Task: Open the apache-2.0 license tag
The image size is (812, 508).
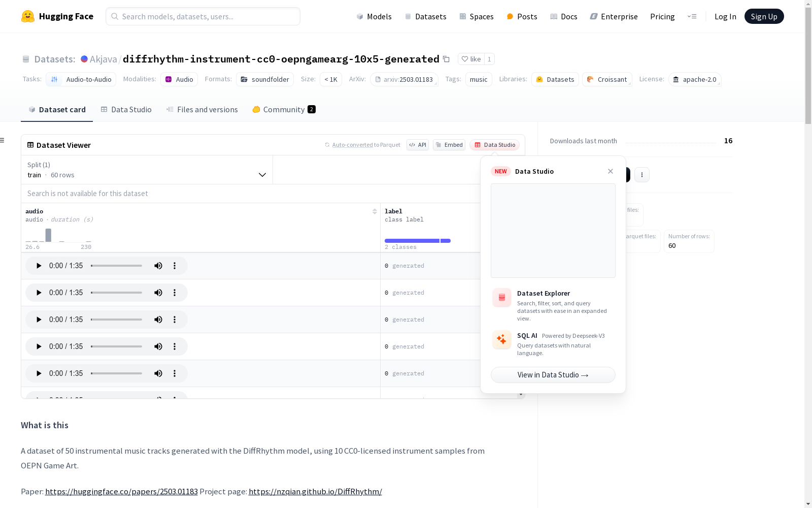Action: (695, 79)
